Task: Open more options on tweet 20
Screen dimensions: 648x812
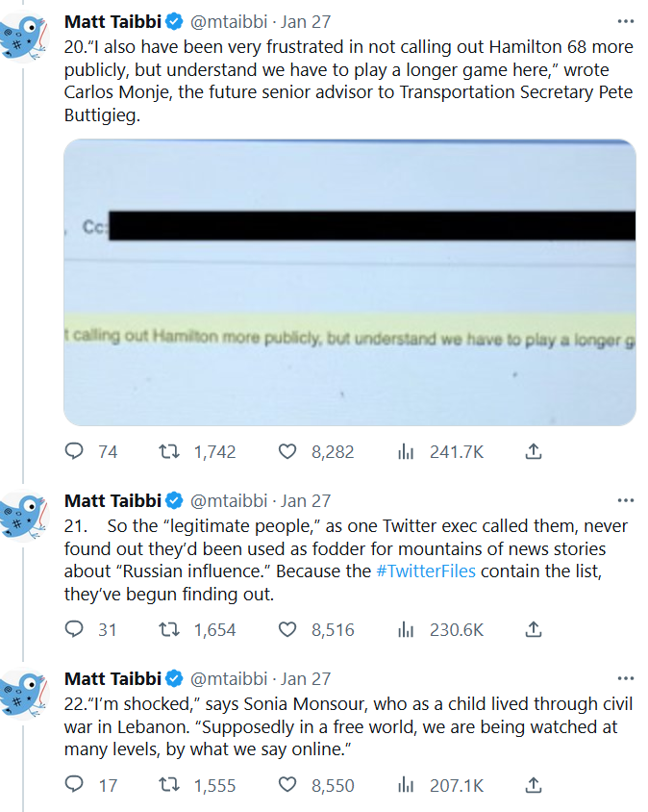Action: 626,20
